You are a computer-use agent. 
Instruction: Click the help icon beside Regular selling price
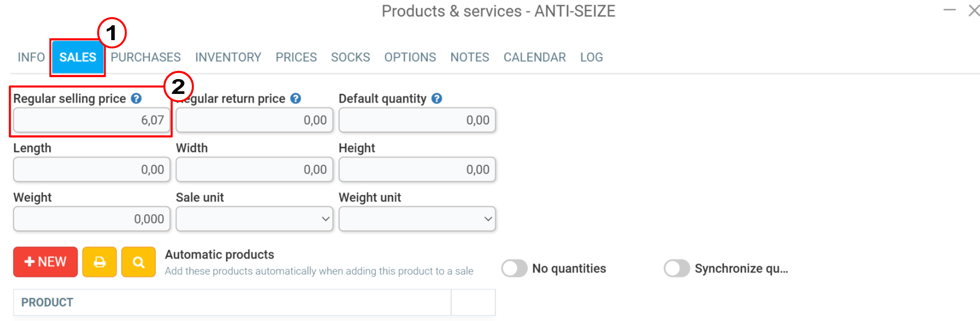point(136,98)
